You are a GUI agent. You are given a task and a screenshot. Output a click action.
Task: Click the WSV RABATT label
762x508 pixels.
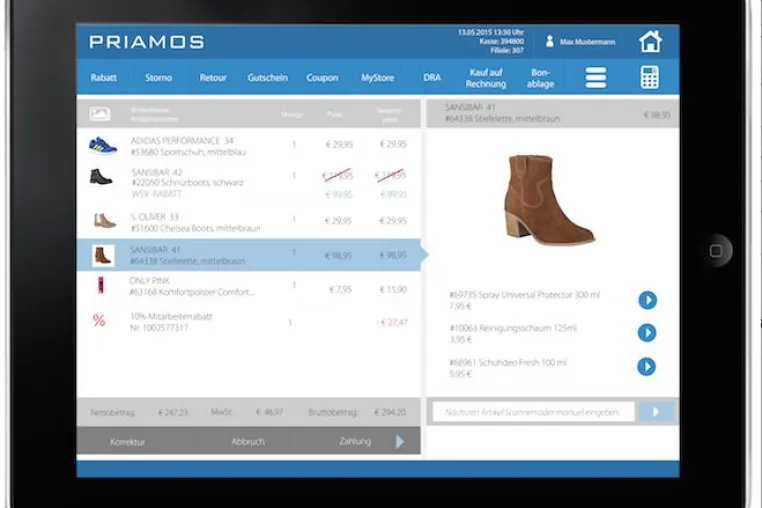(x=156, y=193)
